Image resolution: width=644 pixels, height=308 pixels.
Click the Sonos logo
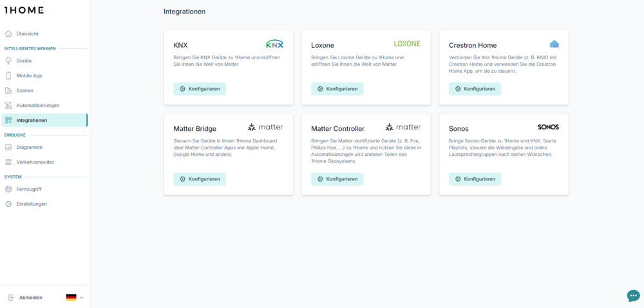click(548, 127)
